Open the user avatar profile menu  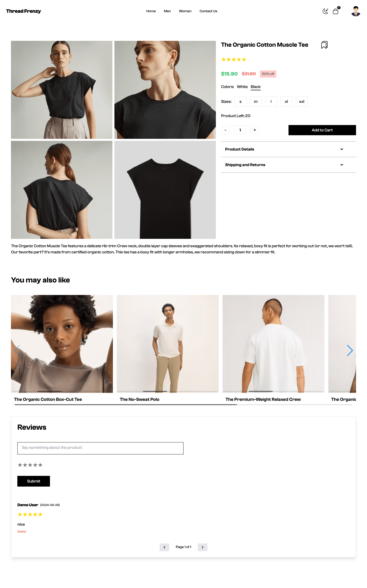pyautogui.click(x=356, y=11)
